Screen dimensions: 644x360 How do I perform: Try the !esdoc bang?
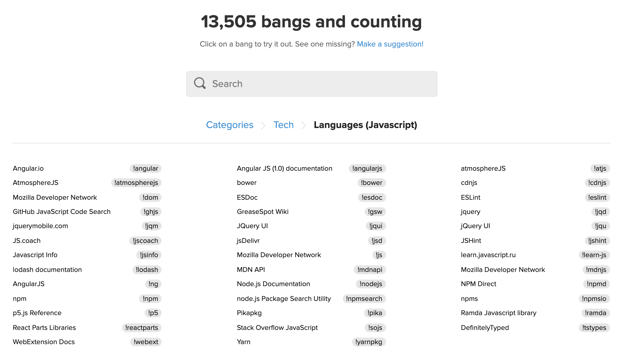tap(372, 198)
